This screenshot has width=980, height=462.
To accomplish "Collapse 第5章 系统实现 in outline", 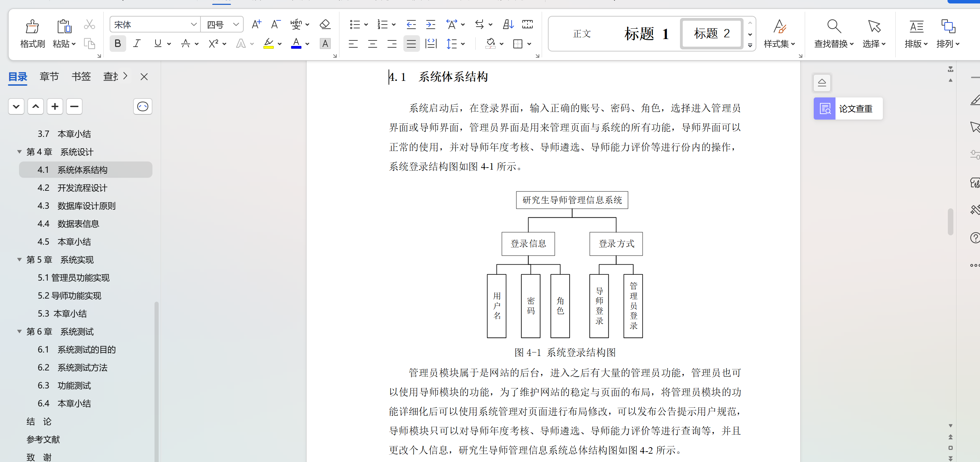I will click(x=19, y=259).
